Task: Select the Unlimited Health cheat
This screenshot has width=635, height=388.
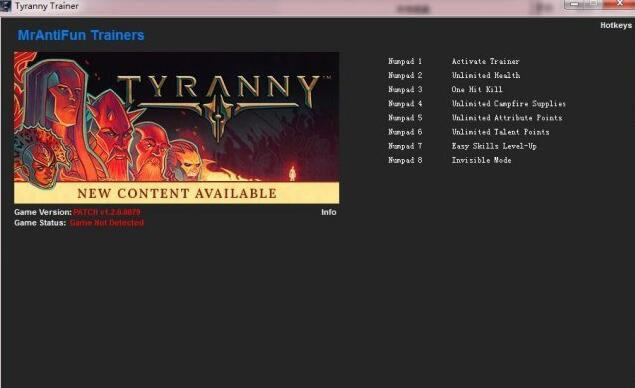Action: 486,75
